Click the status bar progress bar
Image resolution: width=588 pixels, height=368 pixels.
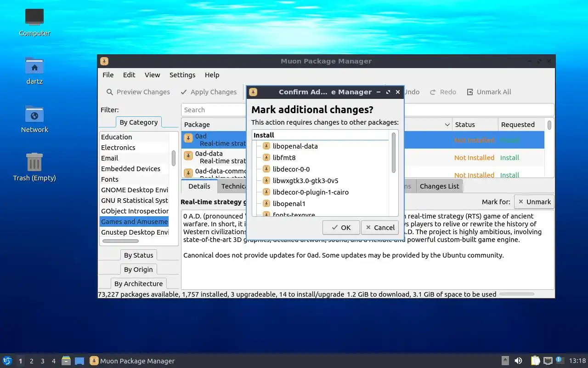tap(517, 294)
